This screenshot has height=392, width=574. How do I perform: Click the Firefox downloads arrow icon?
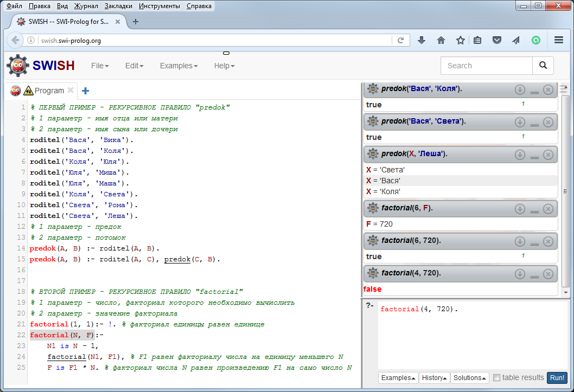click(x=422, y=40)
